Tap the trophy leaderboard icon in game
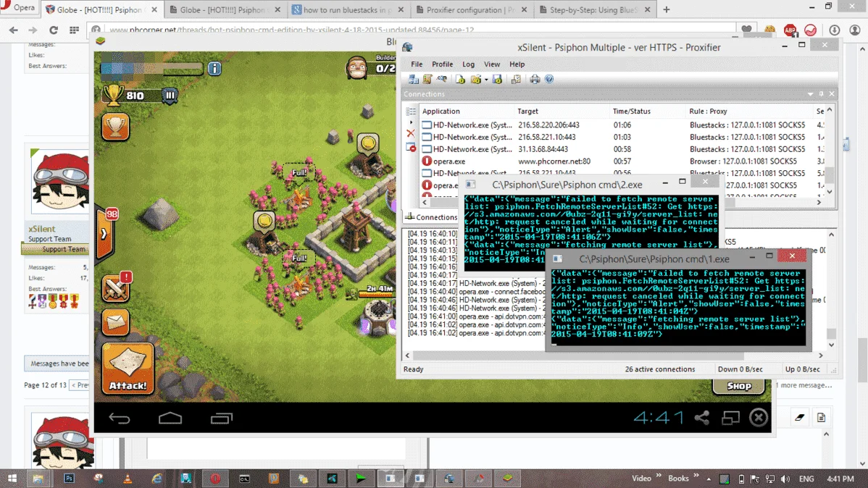This screenshot has width=868, height=488. [x=115, y=127]
